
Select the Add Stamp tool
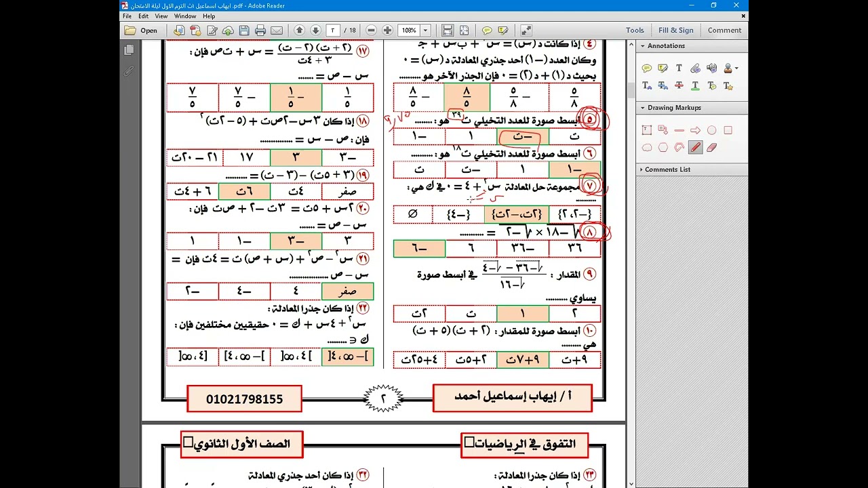coord(728,68)
